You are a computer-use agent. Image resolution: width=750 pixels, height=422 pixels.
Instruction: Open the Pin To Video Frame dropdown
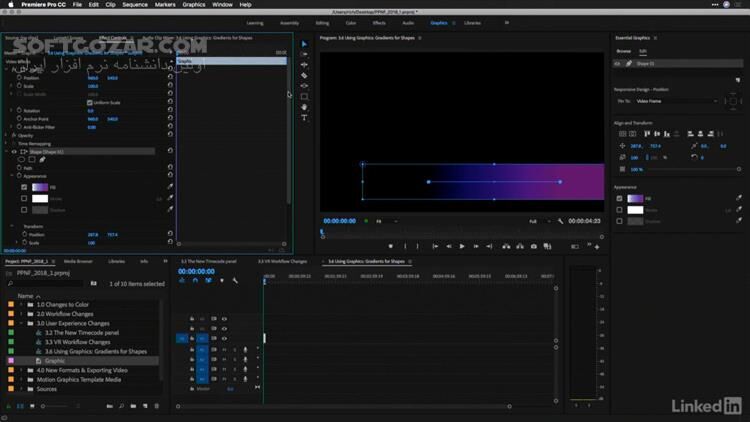[676, 101]
